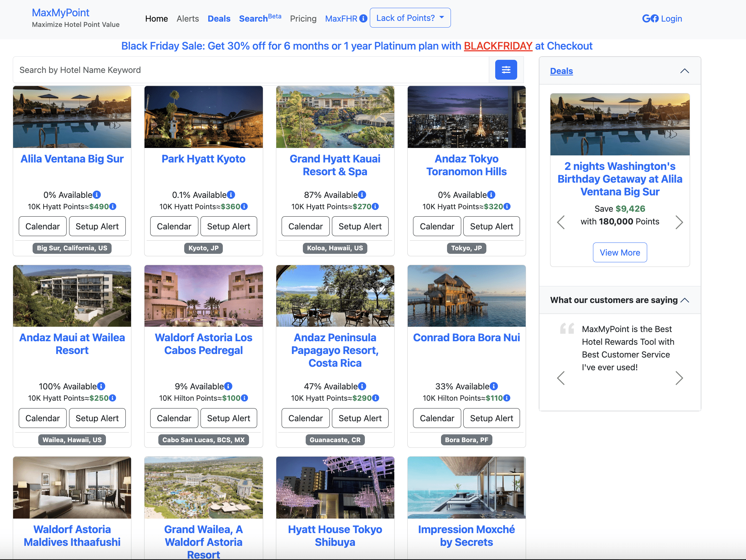Info icon next to Andaz Tokyo $320
Image resolution: width=746 pixels, height=560 pixels.
point(507,206)
